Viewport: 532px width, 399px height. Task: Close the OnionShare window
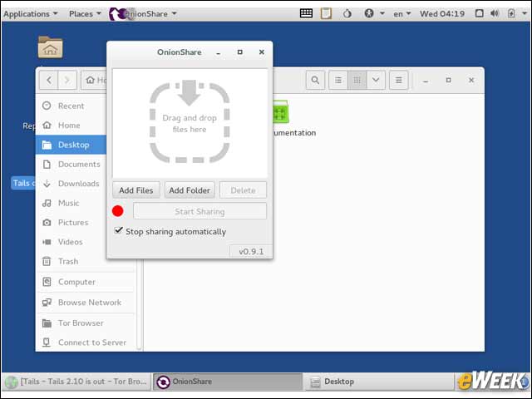coord(261,52)
